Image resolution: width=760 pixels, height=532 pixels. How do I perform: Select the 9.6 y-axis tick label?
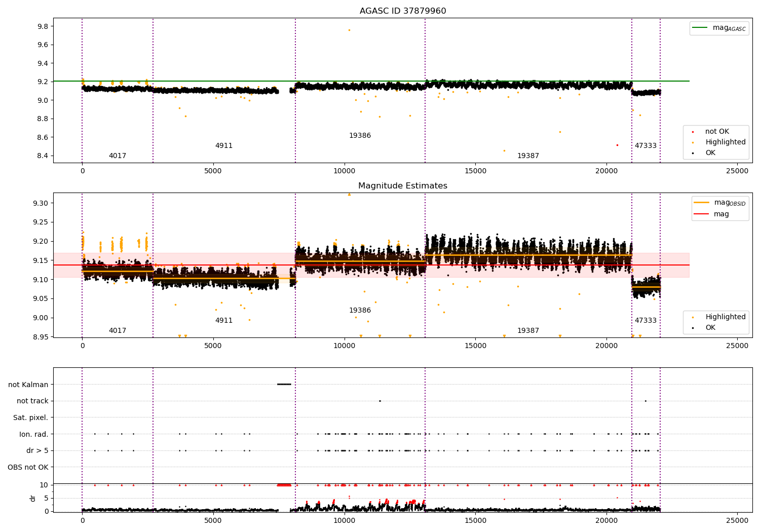point(43,45)
